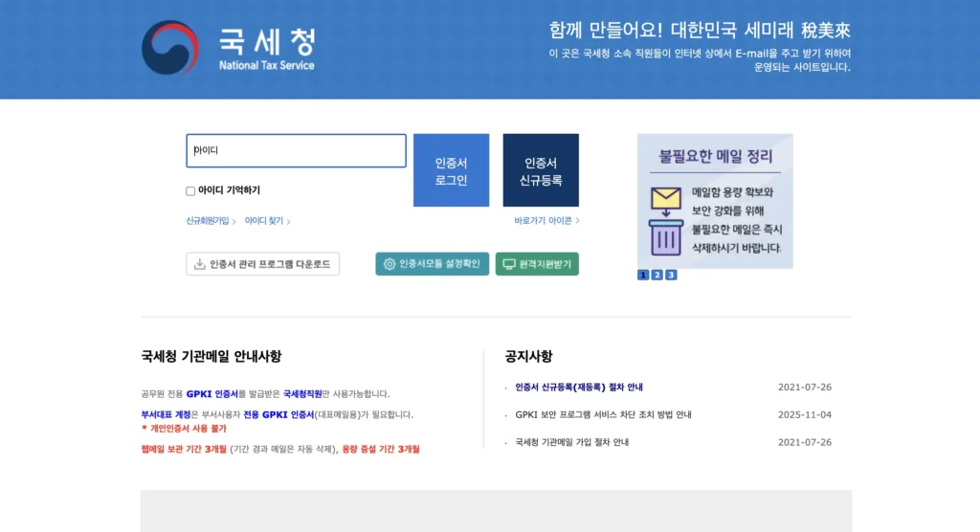Image resolution: width=980 pixels, height=532 pixels.
Task: Click the date 2025-11-04
Action: (x=804, y=415)
